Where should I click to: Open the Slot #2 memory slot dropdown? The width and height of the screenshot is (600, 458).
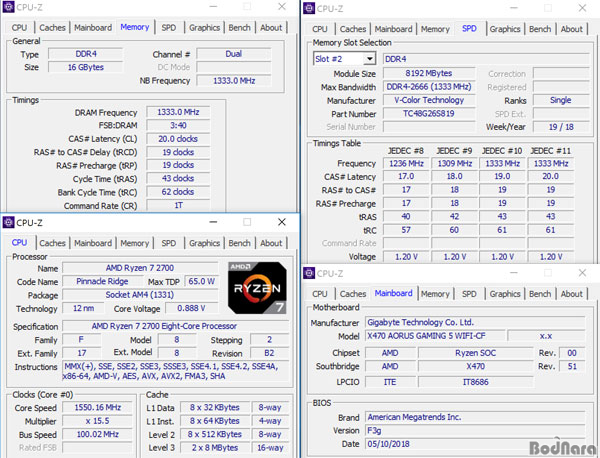tap(369, 59)
